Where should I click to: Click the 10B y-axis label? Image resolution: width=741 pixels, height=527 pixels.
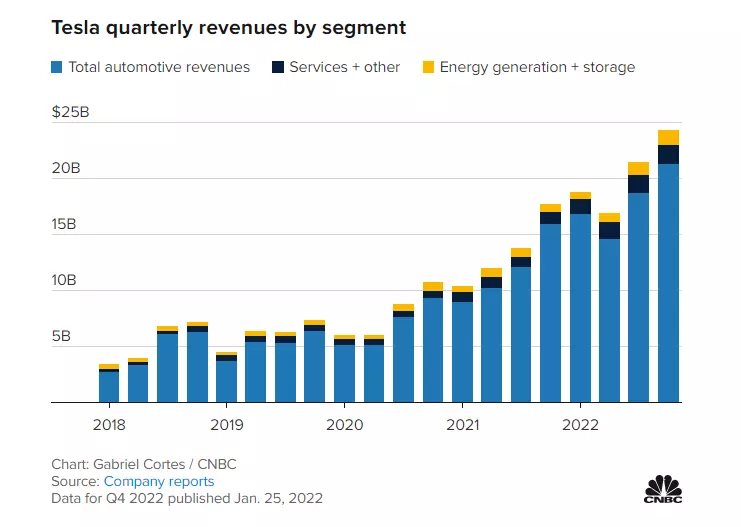[64, 280]
